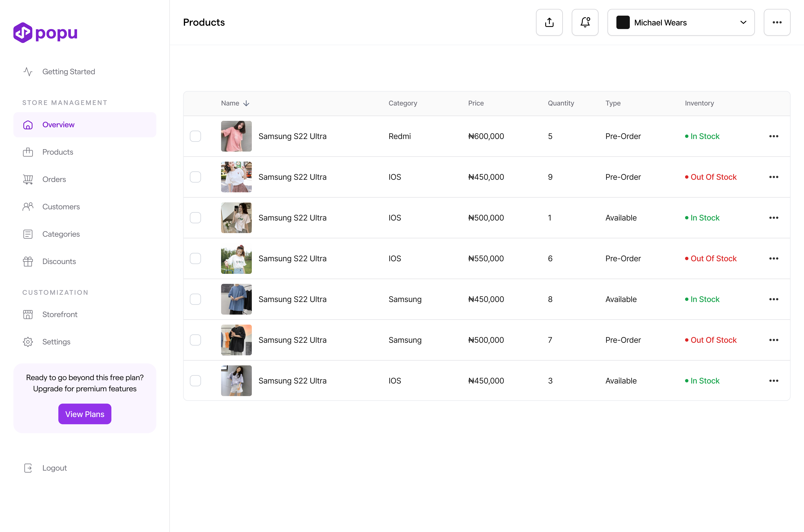Expand the Michael Wears store dropdown
The height and width of the screenshot is (532, 804).
(681, 22)
